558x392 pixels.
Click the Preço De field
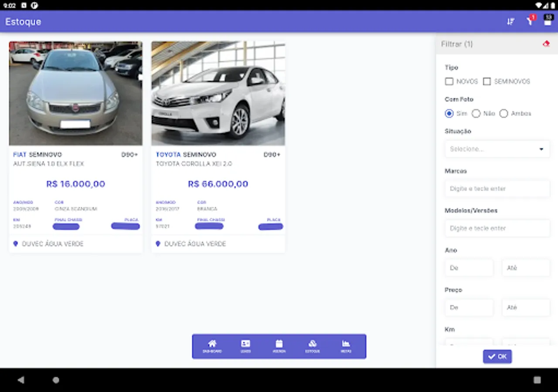pyautogui.click(x=469, y=308)
